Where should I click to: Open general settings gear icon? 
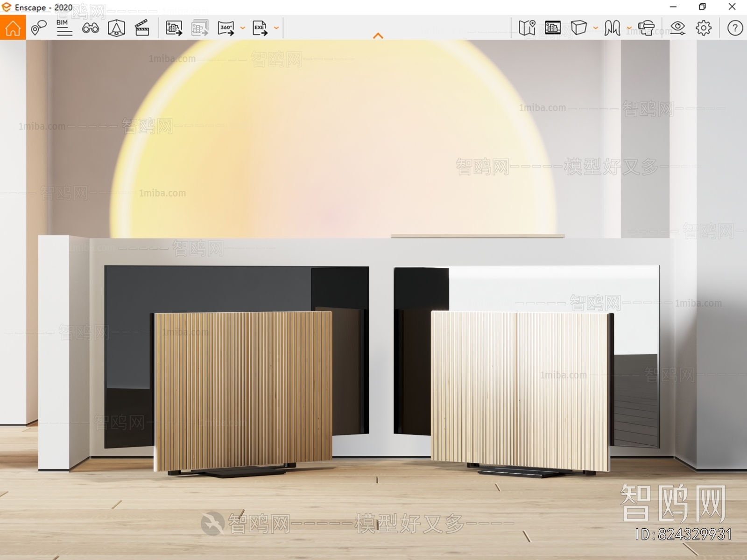tap(704, 28)
